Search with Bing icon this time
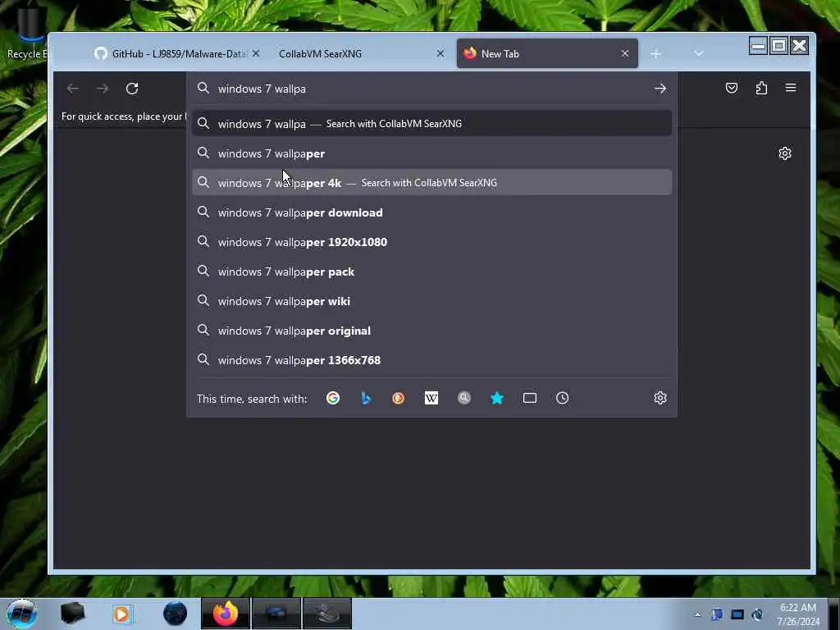The image size is (840, 630). click(x=366, y=398)
